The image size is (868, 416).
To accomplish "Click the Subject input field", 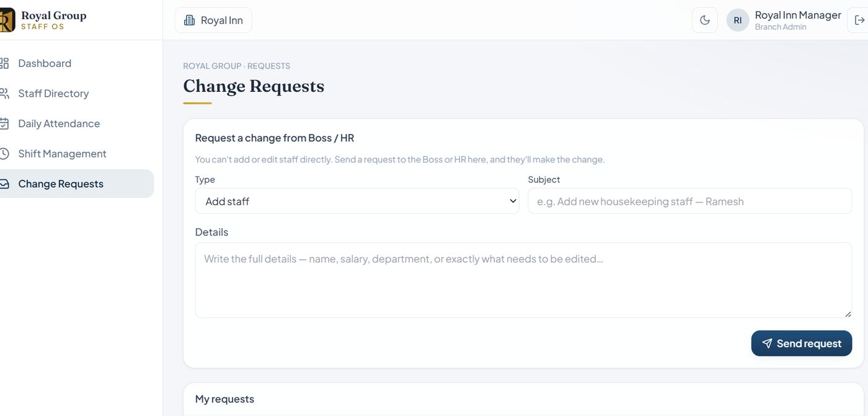I will coord(689,201).
